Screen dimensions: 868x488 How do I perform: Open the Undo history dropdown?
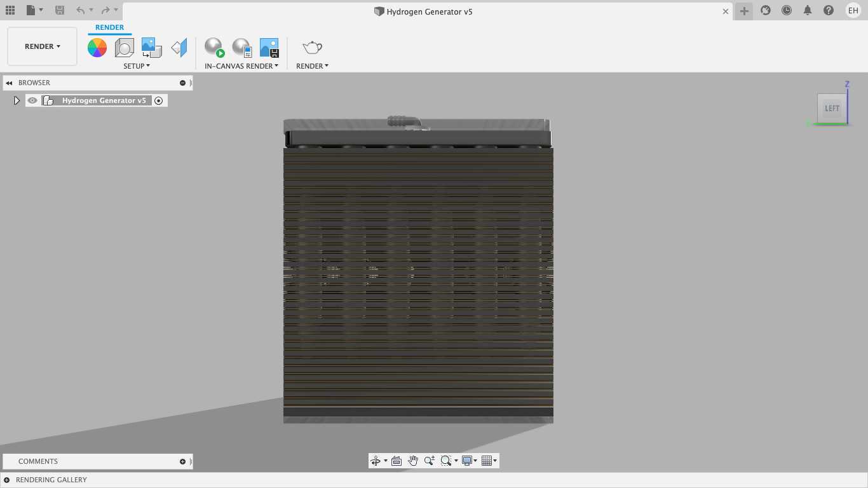pyautogui.click(x=91, y=10)
